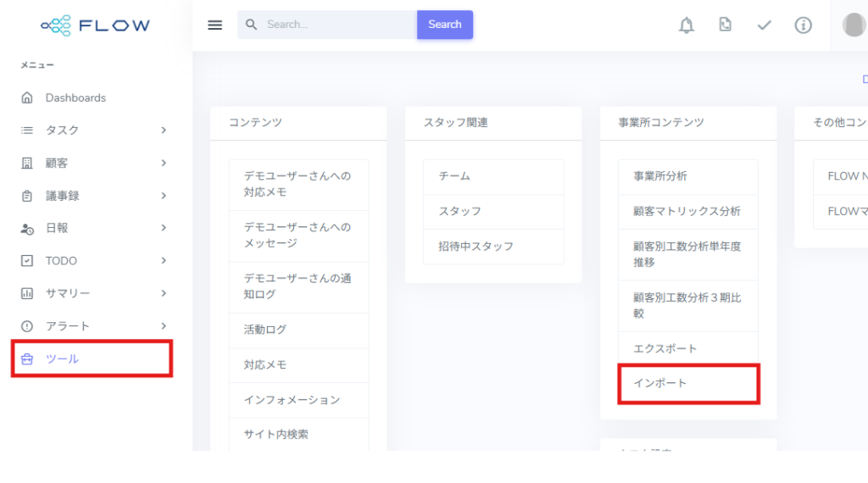Toggle the hamburger menu icon
868x483 pixels.
[x=215, y=25]
